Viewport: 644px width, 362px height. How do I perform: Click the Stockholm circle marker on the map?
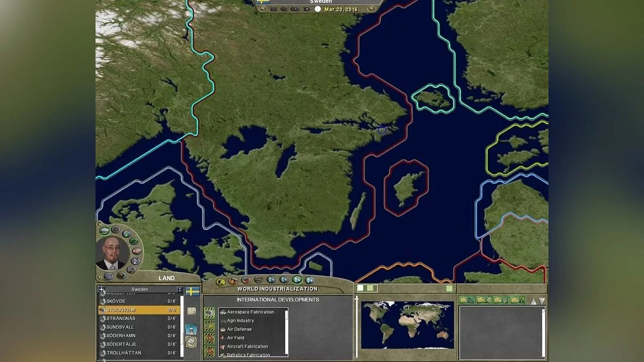(382, 129)
